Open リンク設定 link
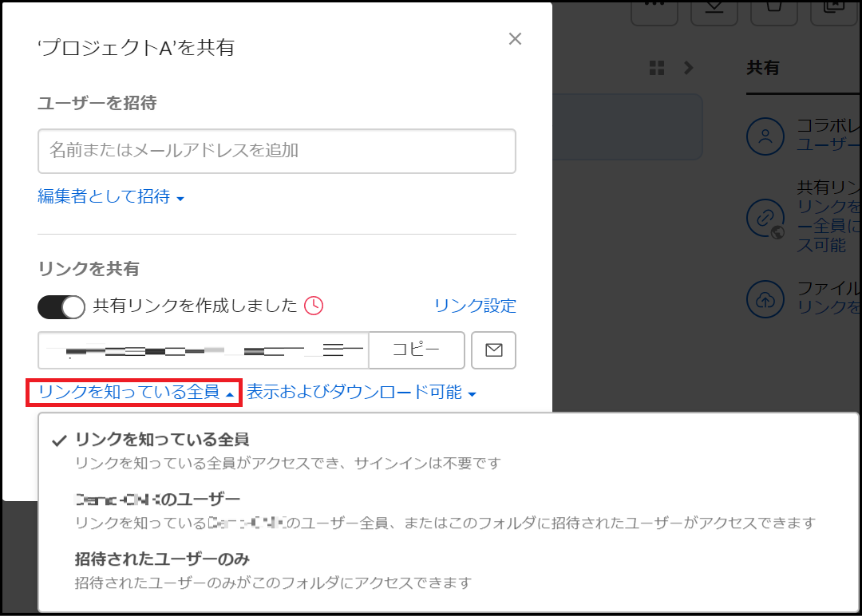This screenshot has width=862, height=616. point(475,306)
